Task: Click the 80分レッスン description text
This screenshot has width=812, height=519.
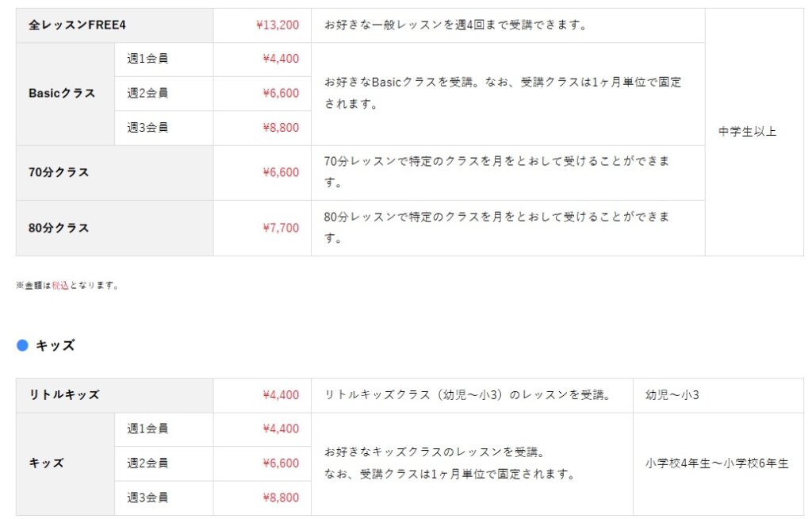Action: (x=497, y=227)
